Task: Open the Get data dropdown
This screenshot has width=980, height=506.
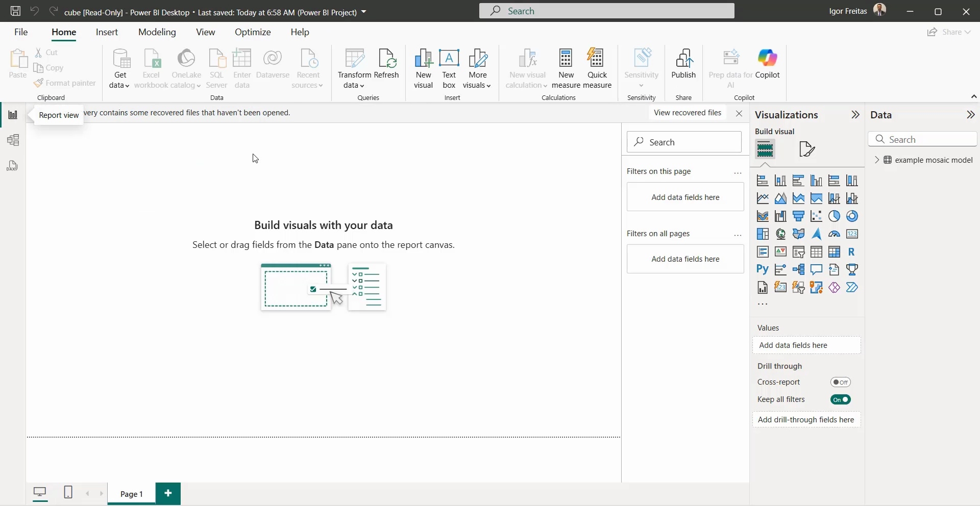Action: tap(119, 68)
